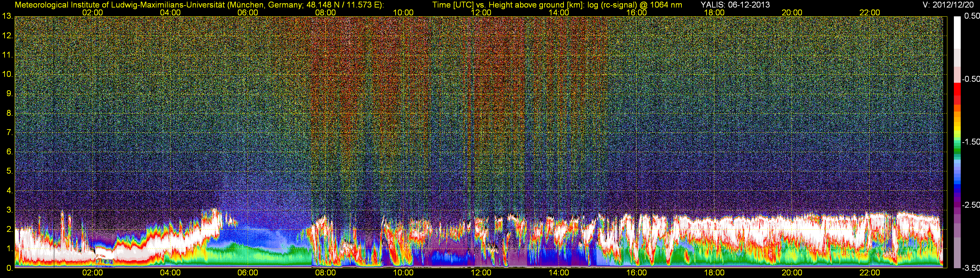Click the 3 km height axis label
This screenshot has height=278, width=980.
coord(10,210)
